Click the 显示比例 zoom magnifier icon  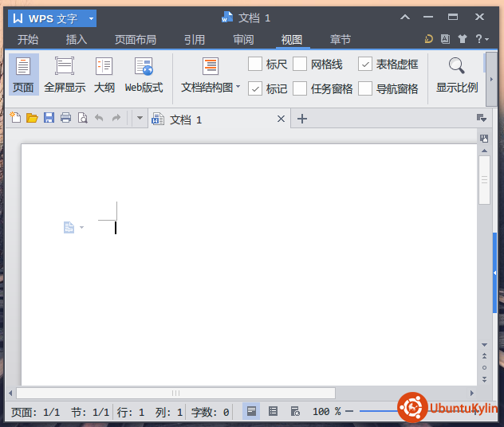pyautogui.click(x=456, y=67)
